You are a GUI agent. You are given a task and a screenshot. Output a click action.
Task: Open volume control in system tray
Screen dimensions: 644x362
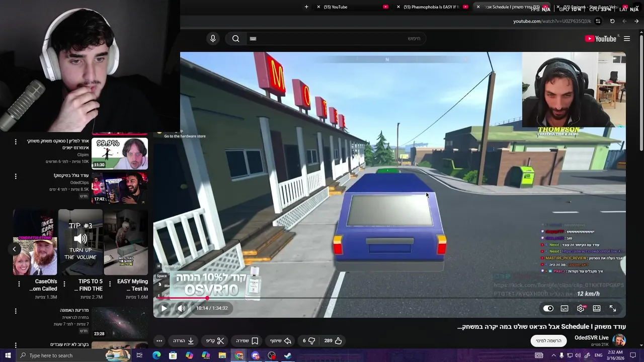[578, 355]
